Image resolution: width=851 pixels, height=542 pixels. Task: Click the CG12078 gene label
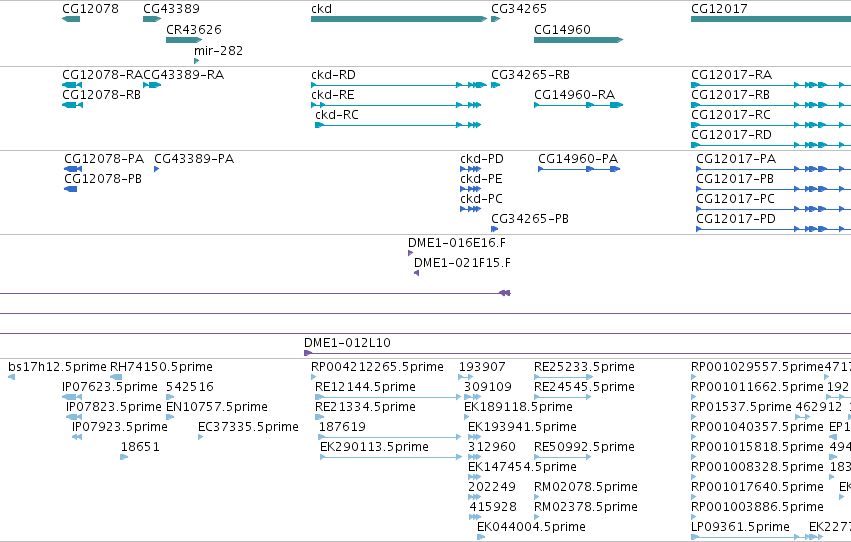[x=90, y=9]
